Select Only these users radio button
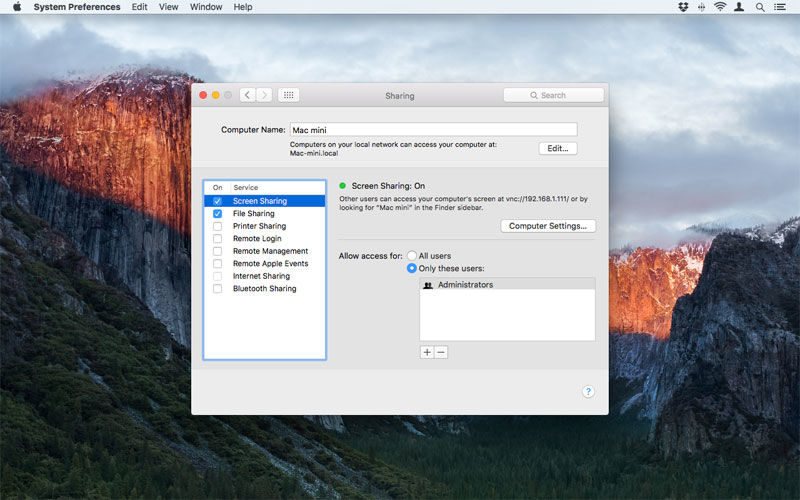800x500 pixels. point(412,268)
